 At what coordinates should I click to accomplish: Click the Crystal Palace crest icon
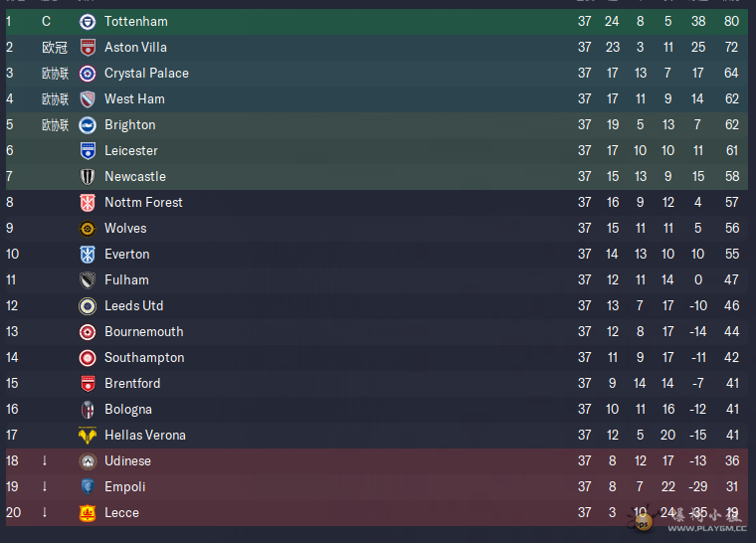pyautogui.click(x=88, y=74)
